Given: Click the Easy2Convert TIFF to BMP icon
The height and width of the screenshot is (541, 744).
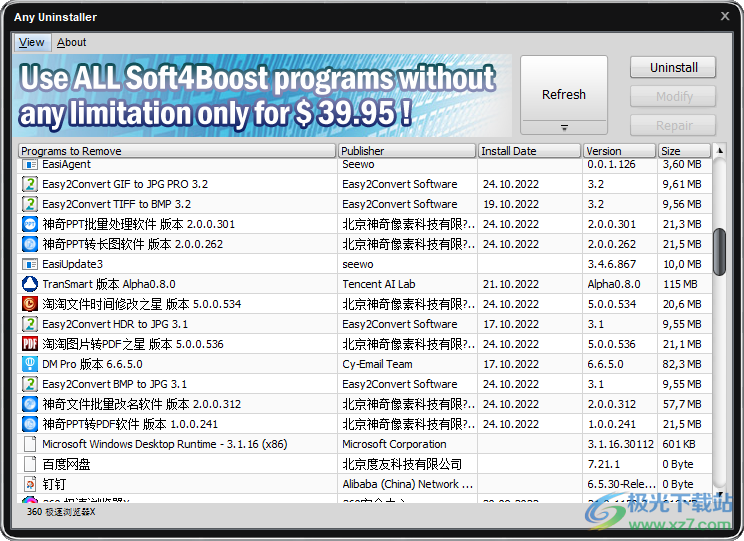Looking at the screenshot, I should coord(30,204).
